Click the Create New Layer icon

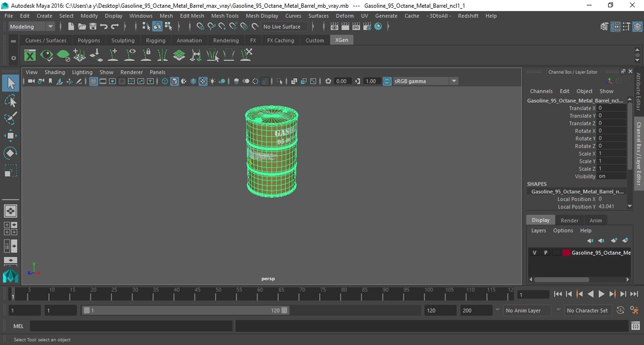pos(614,240)
